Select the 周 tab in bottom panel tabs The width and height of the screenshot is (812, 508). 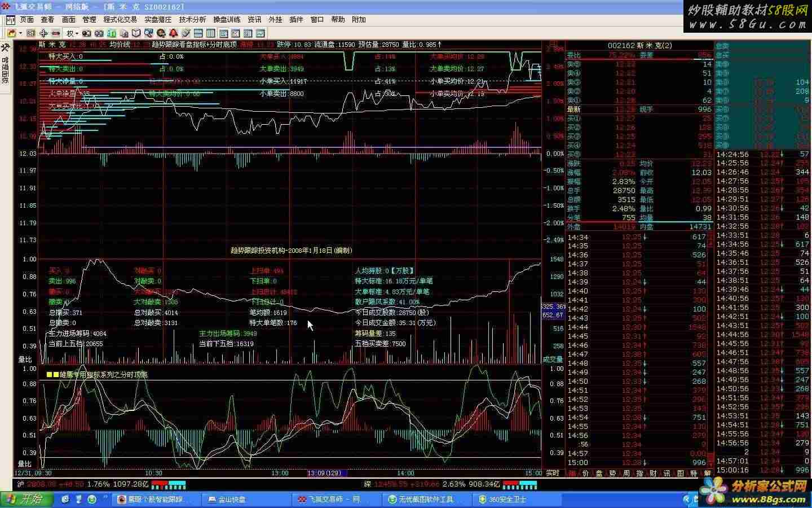coord(626,473)
